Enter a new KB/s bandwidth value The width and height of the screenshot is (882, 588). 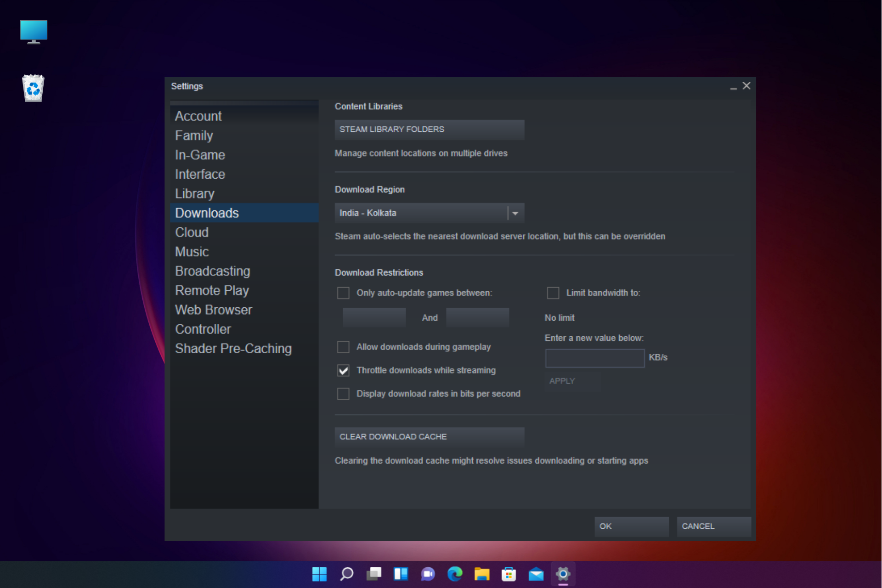[x=594, y=358]
